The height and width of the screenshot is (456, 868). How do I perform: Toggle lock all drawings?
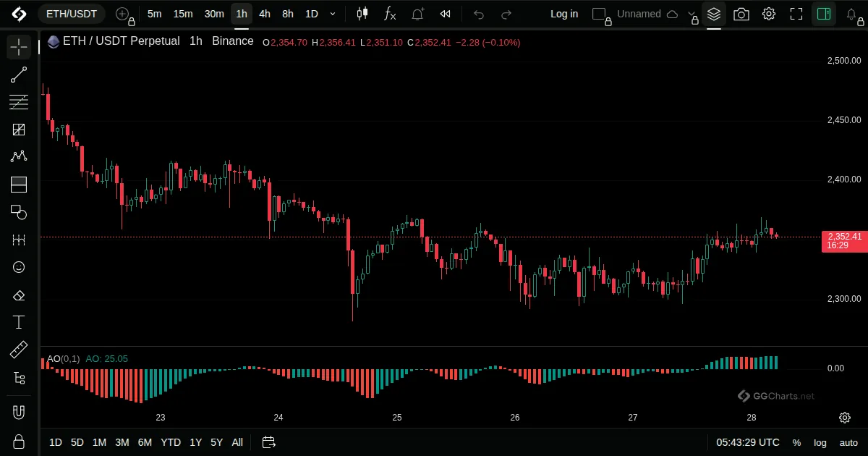tap(19, 442)
